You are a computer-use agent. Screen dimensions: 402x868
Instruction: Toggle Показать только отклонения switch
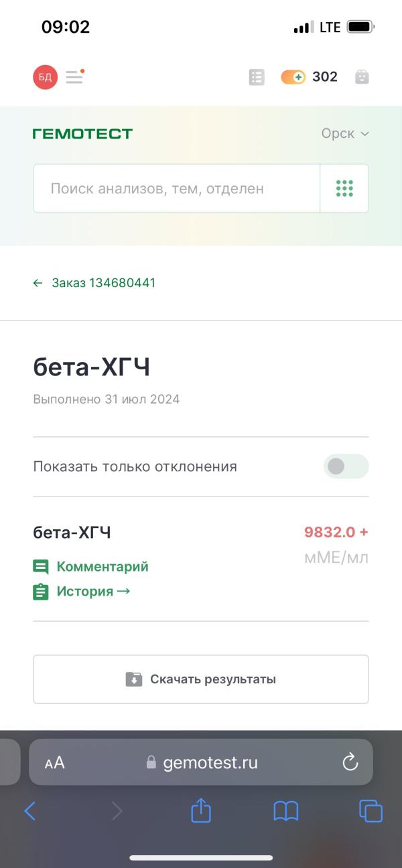[x=346, y=466]
